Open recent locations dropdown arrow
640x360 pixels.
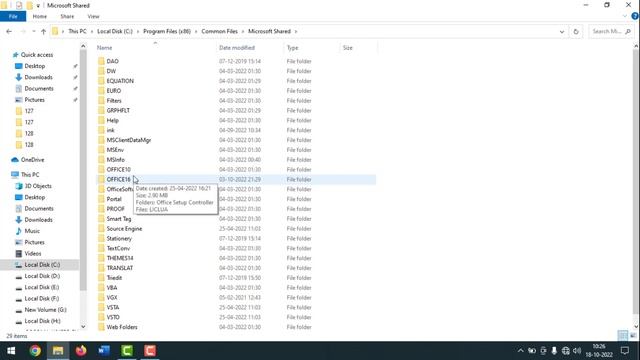tap(33, 31)
